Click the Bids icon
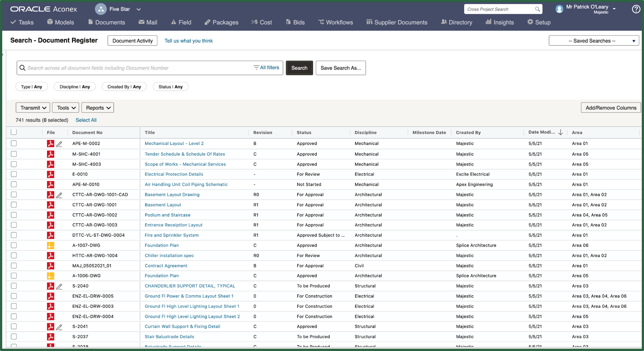644x351 pixels. click(x=288, y=22)
